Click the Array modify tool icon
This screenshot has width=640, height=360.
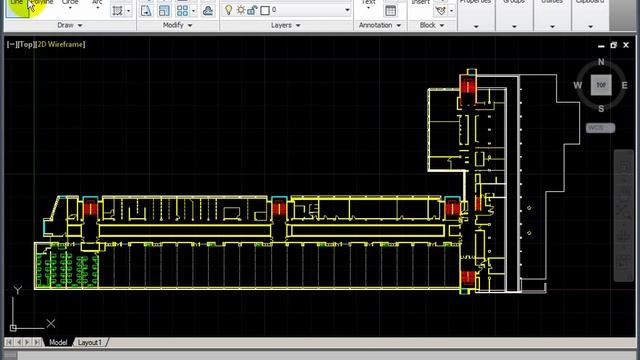(182, 11)
